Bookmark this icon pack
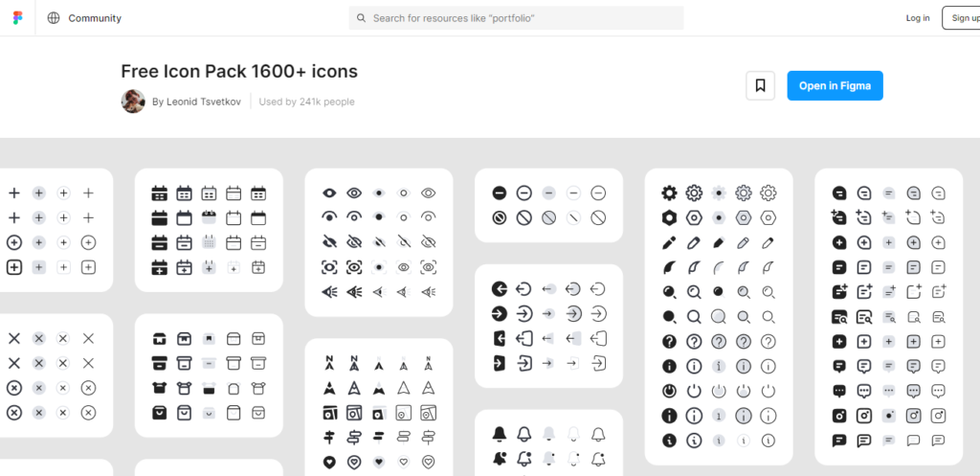The image size is (980, 476). pos(760,85)
